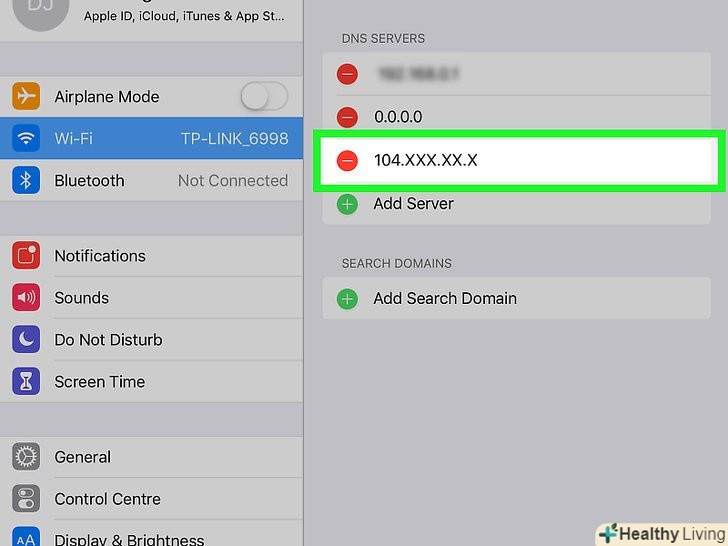Tap the red Notifications icon
Screen dimensions: 728x546
[25, 256]
